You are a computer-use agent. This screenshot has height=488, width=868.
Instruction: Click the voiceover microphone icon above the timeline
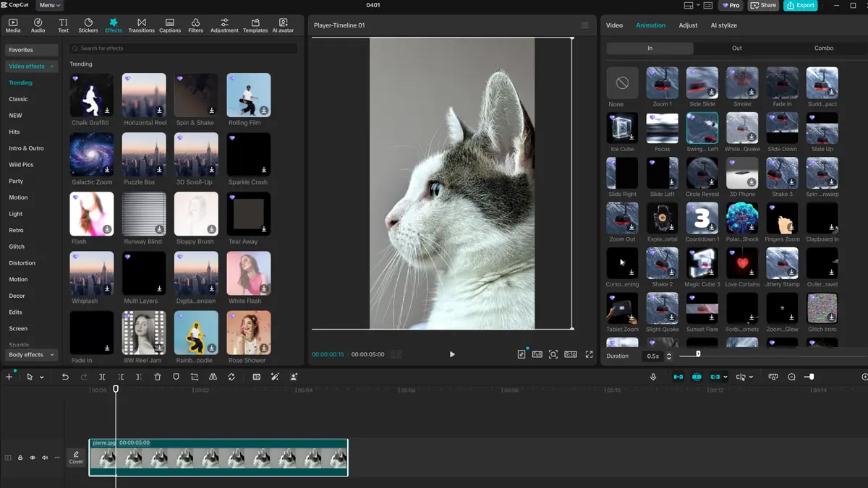click(653, 376)
